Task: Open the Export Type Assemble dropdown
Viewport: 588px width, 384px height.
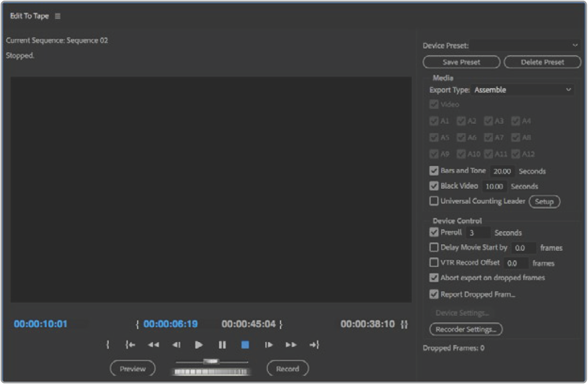Action: pyautogui.click(x=523, y=90)
